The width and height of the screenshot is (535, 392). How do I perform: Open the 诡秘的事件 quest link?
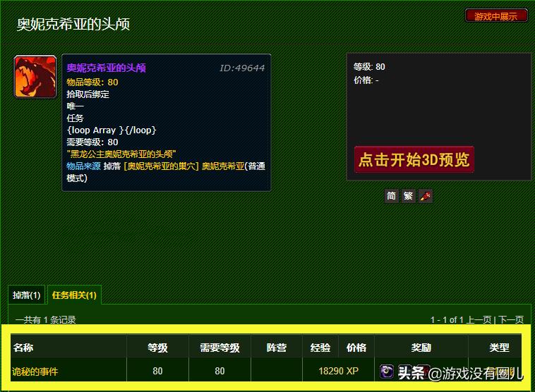click(35, 372)
